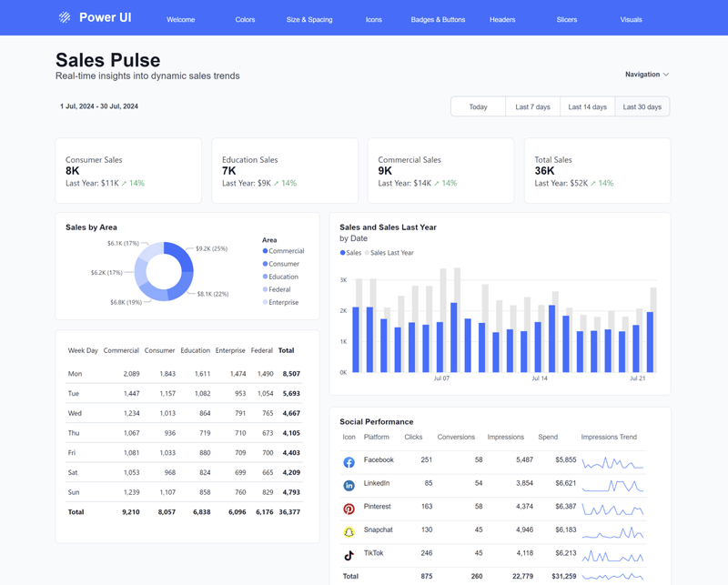
Task: Click the Power UI logo icon
Action: (62, 16)
